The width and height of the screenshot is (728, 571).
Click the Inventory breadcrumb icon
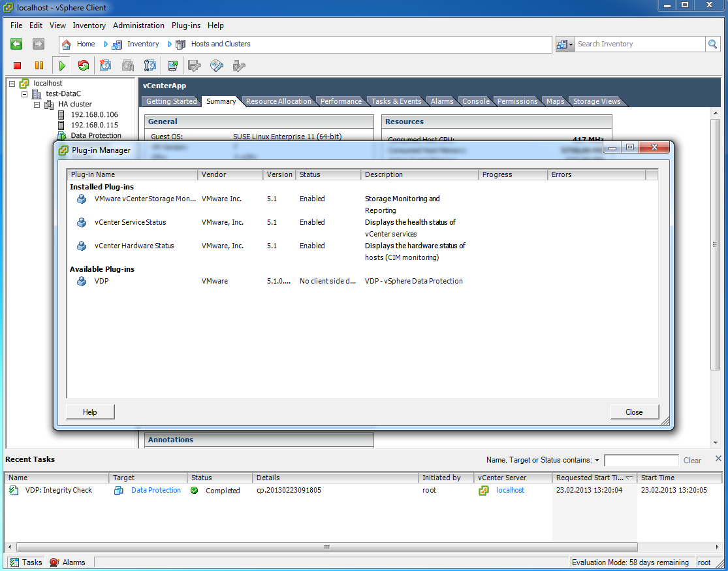[116, 44]
